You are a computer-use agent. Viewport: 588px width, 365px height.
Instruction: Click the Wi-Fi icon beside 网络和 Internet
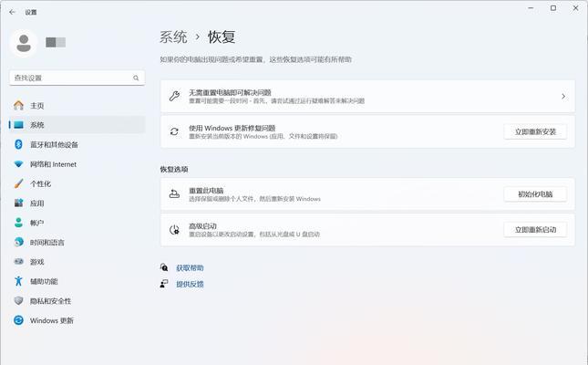tap(18, 164)
